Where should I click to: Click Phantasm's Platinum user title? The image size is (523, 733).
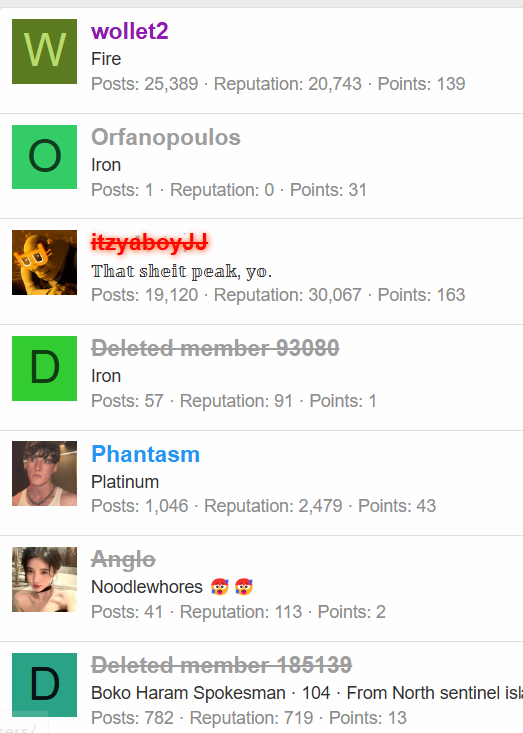125,482
